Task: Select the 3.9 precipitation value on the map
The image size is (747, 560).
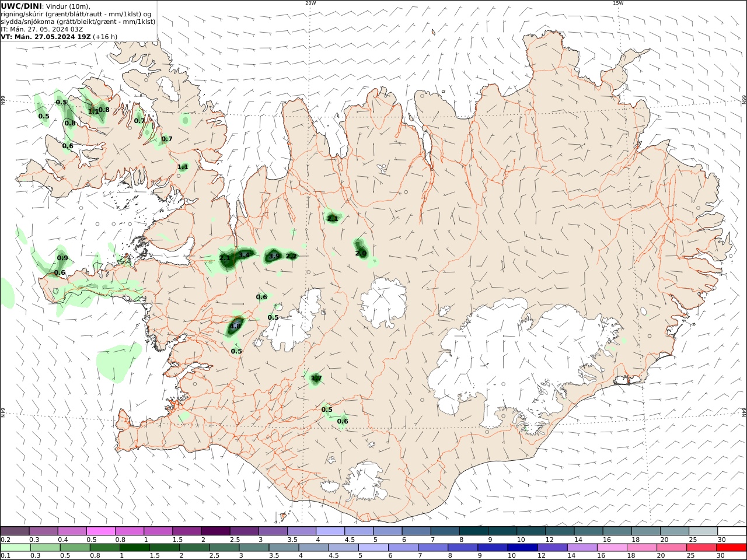Action: pyautogui.click(x=274, y=256)
